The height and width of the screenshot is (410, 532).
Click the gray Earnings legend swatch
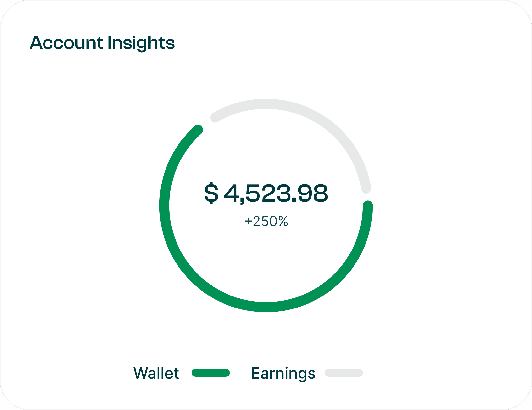[344, 373]
